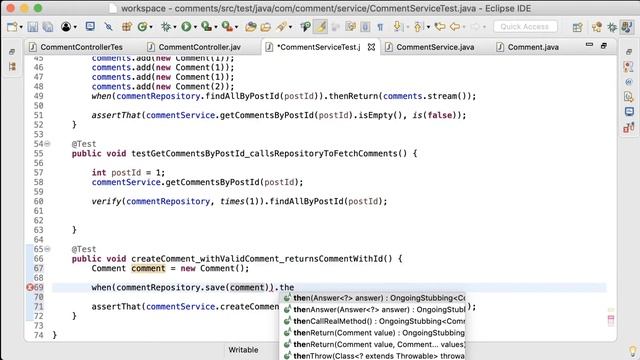Open Previous Annotation dropdown arrow

pos(428,27)
